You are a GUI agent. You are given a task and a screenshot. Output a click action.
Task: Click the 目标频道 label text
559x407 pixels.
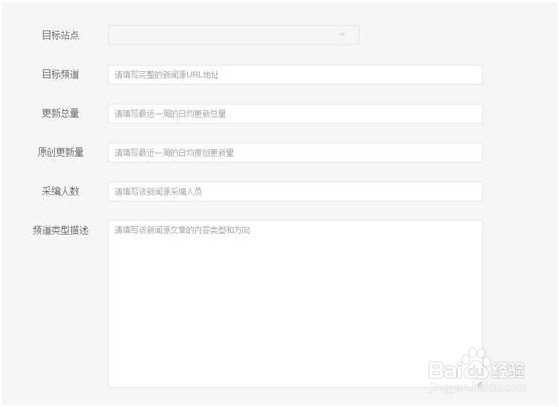[x=61, y=74]
